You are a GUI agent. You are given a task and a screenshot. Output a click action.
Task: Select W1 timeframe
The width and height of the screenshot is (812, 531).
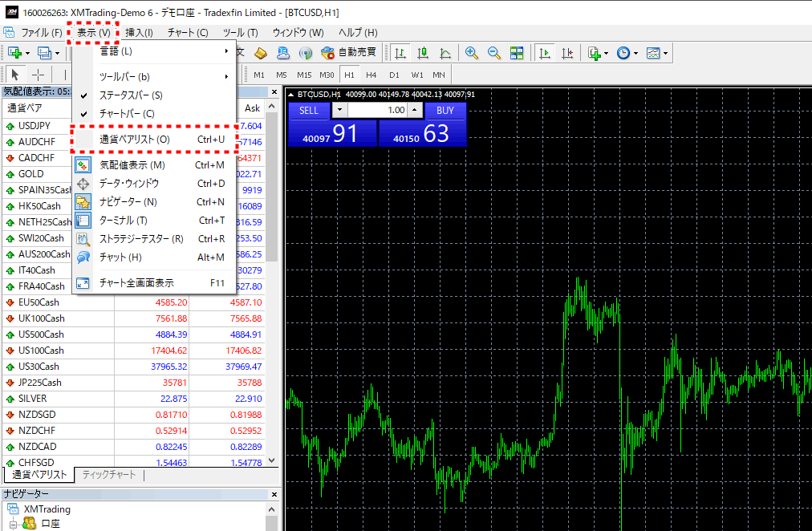coord(417,75)
